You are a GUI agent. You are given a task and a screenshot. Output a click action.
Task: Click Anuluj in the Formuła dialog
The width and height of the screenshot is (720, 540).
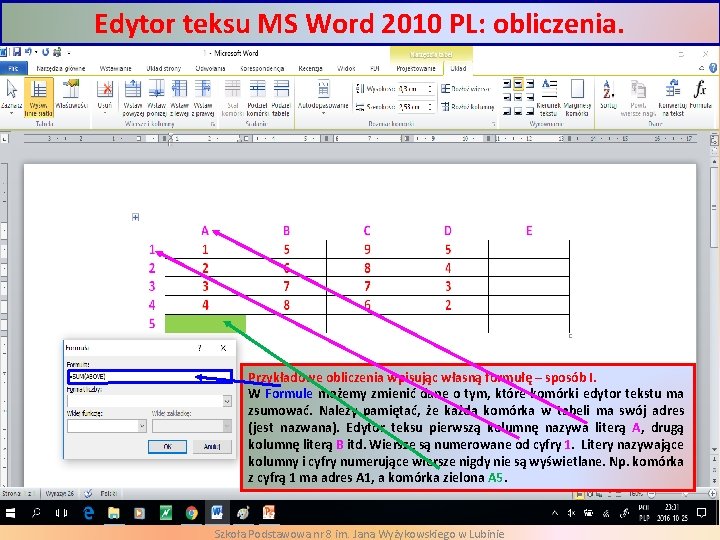212,447
